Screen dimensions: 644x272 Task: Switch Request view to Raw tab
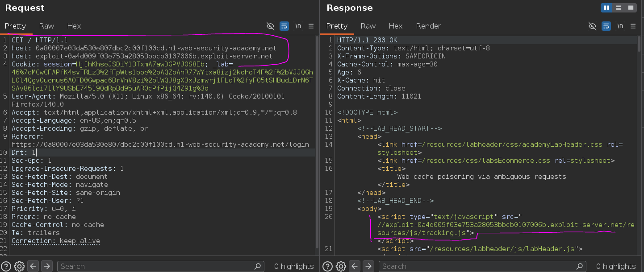(x=46, y=26)
